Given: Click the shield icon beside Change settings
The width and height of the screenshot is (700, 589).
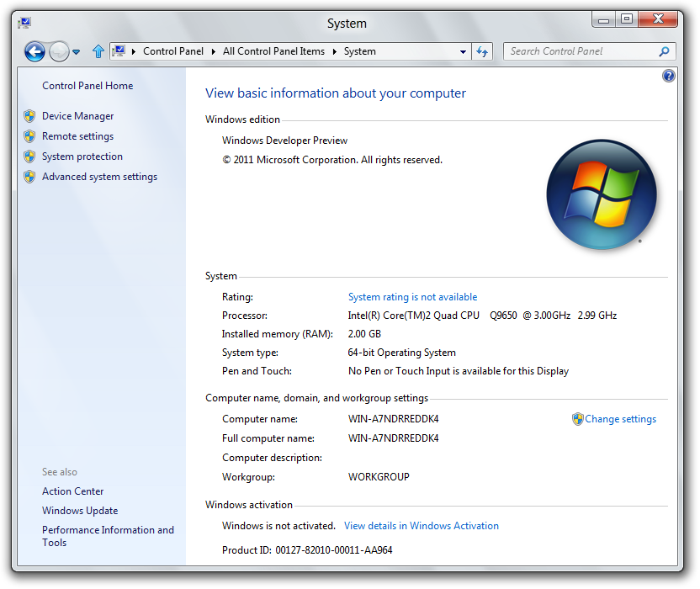Looking at the screenshot, I should pyautogui.click(x=577, y=419).
